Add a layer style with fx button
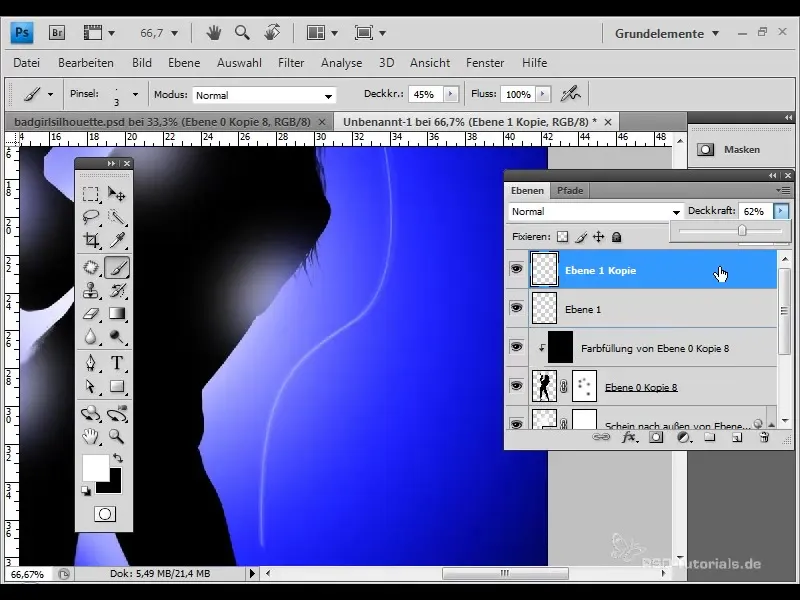Viewport: 800px width, 600px height. click(x=629, y=437)
